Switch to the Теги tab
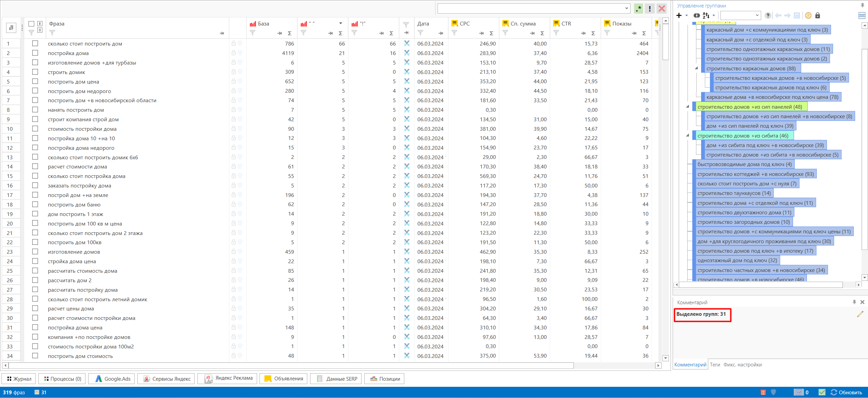Viewport: 868px width, 398px height. tap(715, 365)
